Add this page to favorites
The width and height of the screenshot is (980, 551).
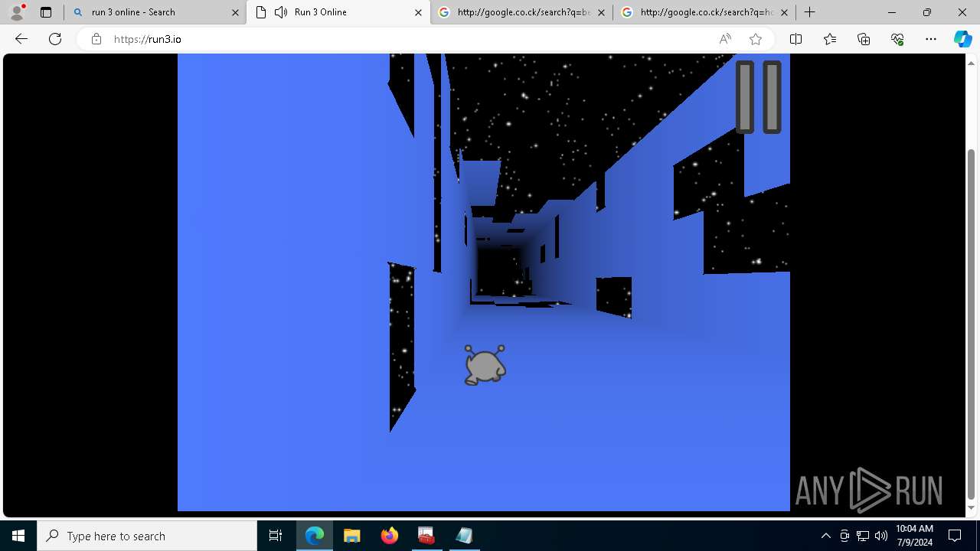(x=756, y=39)
